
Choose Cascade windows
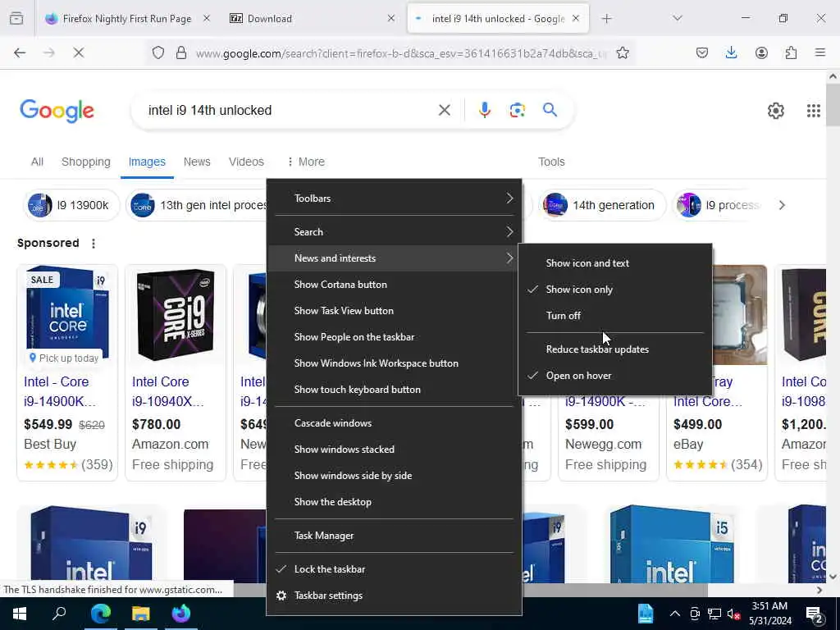tap(394, 423)
